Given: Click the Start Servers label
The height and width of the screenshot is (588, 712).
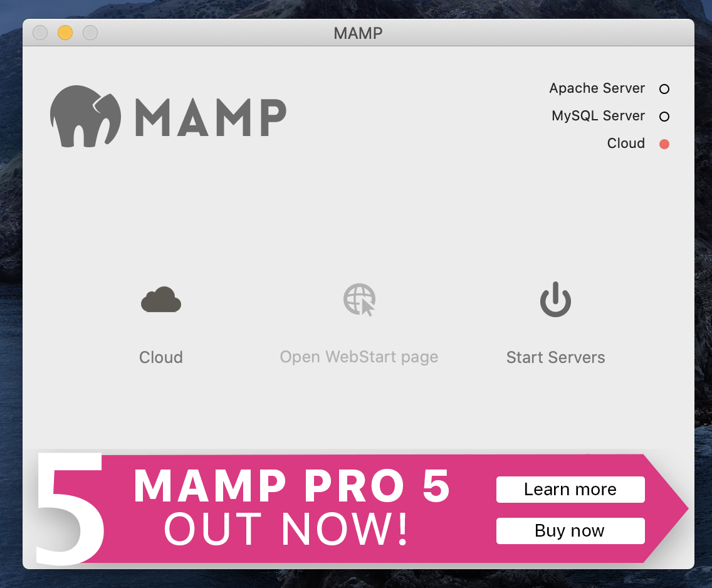Looking at the screenshot, I should click(x=555, y=357).
